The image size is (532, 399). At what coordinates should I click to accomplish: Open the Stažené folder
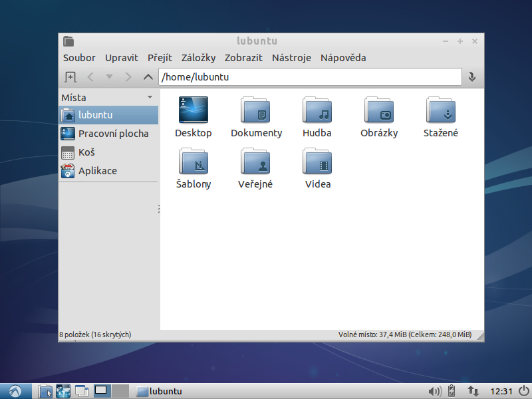(x=440, y=111)
